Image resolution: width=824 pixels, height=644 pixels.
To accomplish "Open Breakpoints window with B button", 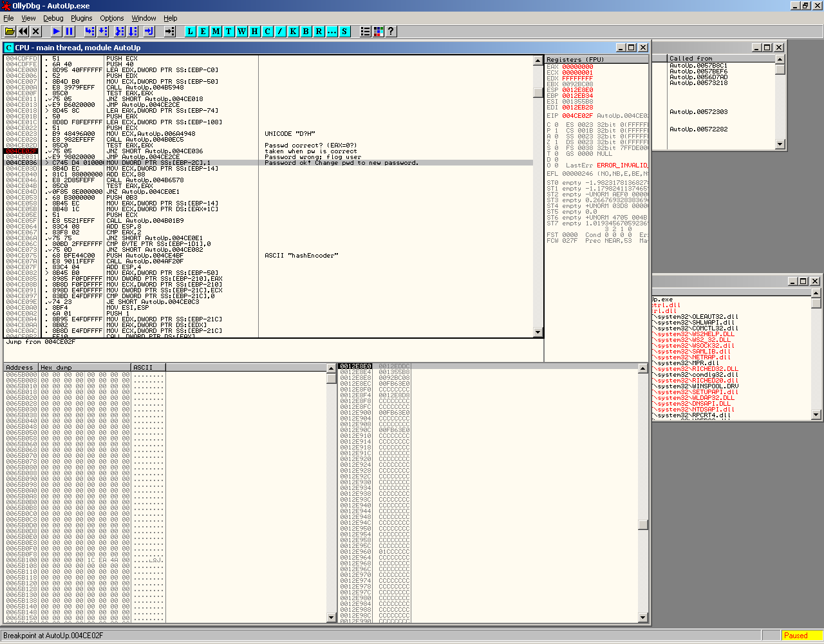I will 306,32.
